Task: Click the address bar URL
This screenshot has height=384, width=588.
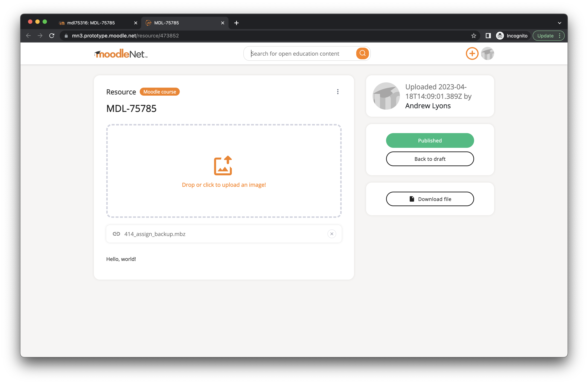Action: tap(125, 36)
